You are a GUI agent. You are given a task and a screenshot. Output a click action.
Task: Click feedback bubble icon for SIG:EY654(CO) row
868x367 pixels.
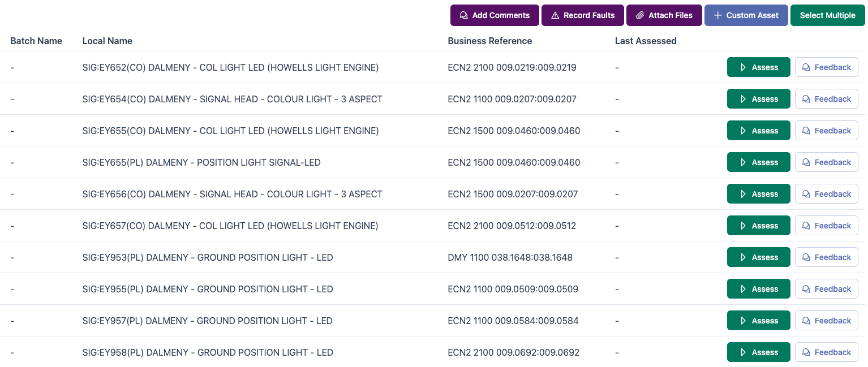pos(807,99)
